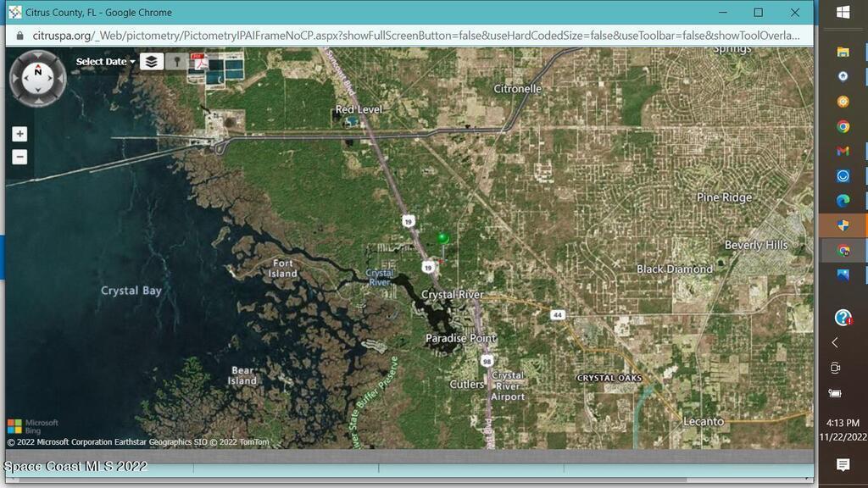The height and width of the screenshot is (488, 868).
Task: Click the browser address bar URL
Action: click(415, 36)
